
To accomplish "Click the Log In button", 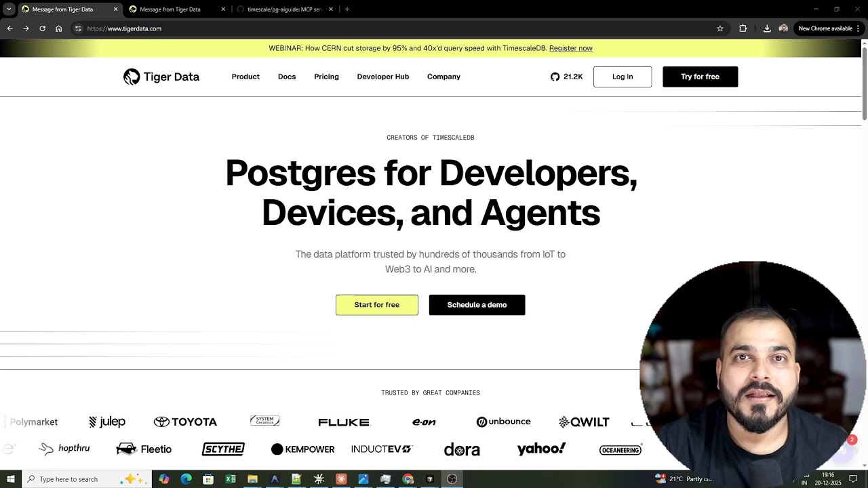I will coord(623,77).
